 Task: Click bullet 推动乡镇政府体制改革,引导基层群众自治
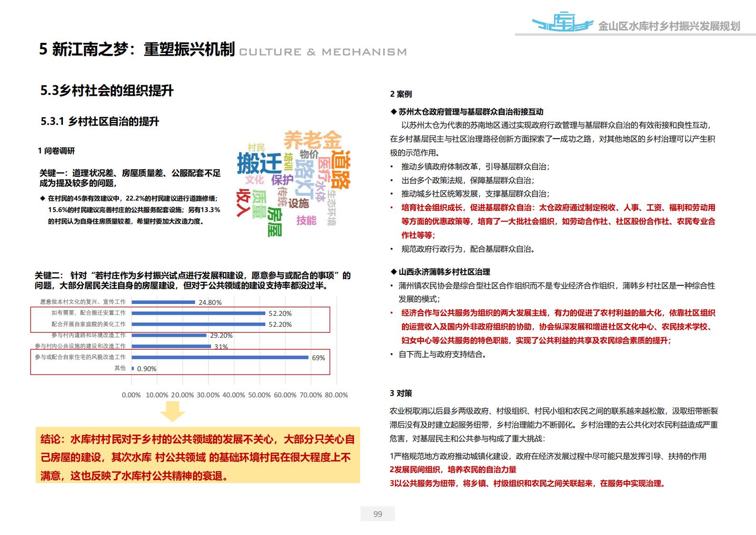(475, 167)
